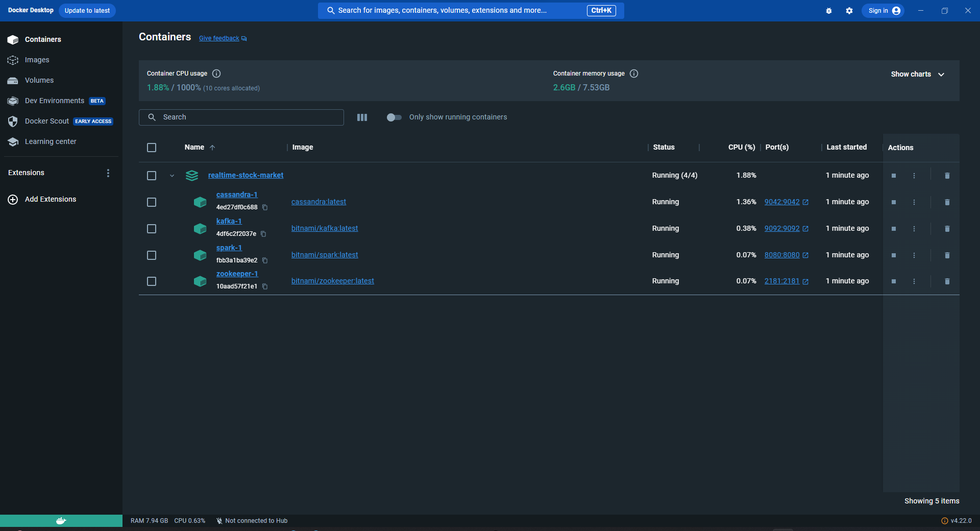Open the column chooser icon

coord(362,117)
